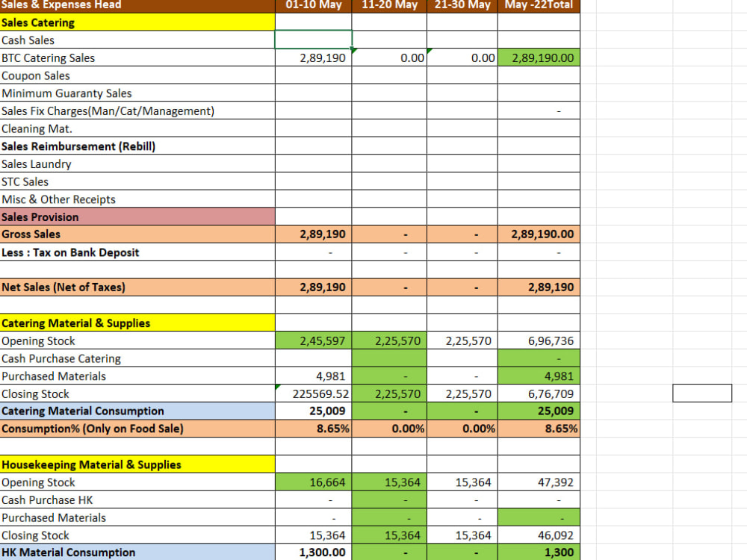
Task: Select catering Purchased Materials 01-10 May value 4,981
Action: (314, 376)
